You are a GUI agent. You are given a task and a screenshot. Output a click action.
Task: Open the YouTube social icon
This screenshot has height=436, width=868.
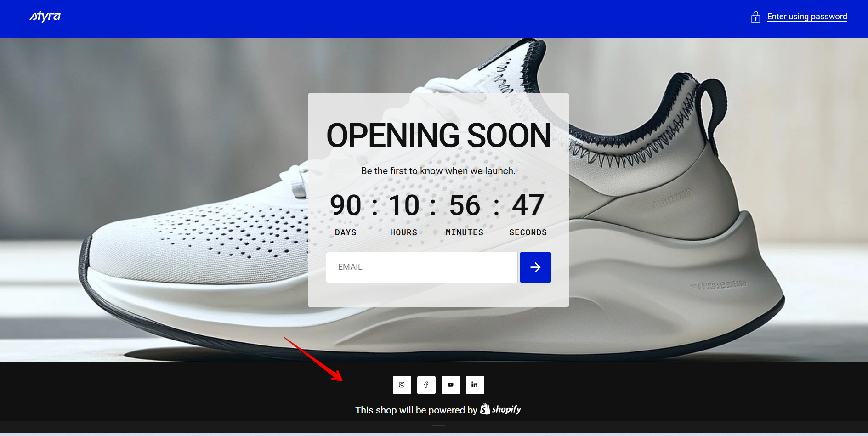point(450,385)
